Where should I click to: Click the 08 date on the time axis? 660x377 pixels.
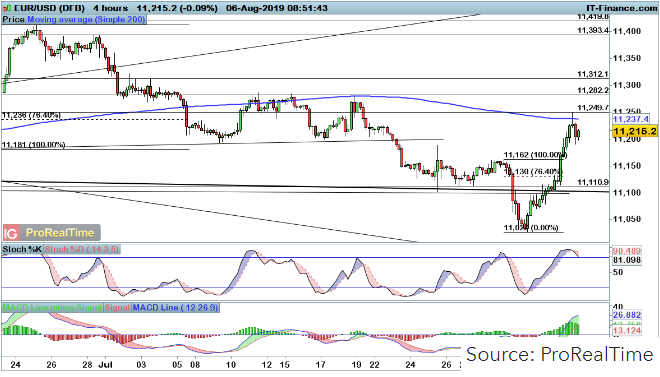click(195, 364)
